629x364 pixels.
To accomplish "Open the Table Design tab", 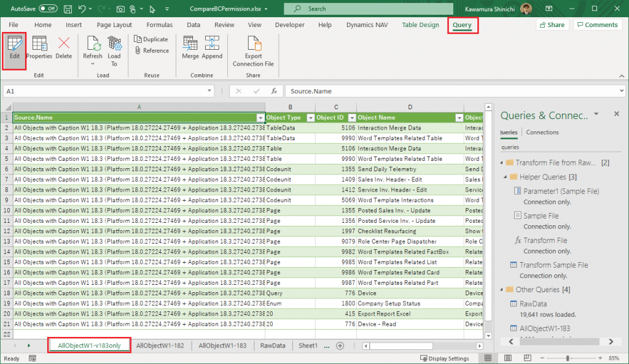I will pyautogui.click(x=420, y=25).
